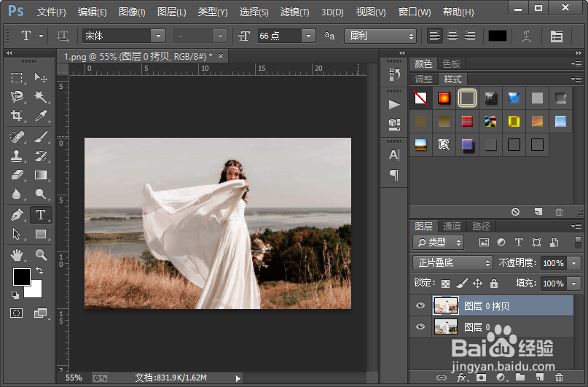Expand the fill 填充 slider arrow

(573, 284)
